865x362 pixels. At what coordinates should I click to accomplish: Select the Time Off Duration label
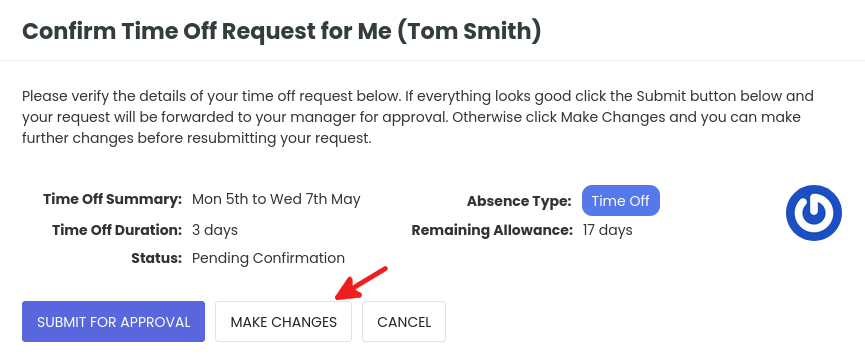(117, 230)
